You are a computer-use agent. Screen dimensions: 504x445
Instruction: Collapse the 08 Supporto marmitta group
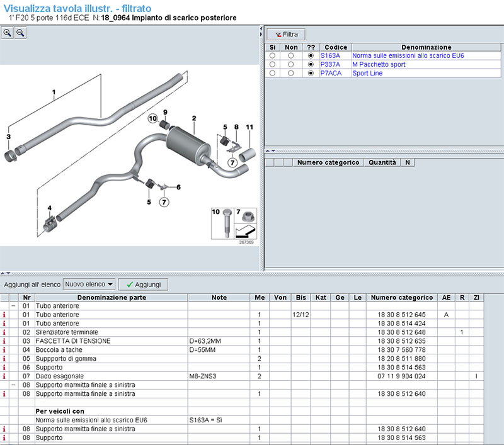click(13, 385)
